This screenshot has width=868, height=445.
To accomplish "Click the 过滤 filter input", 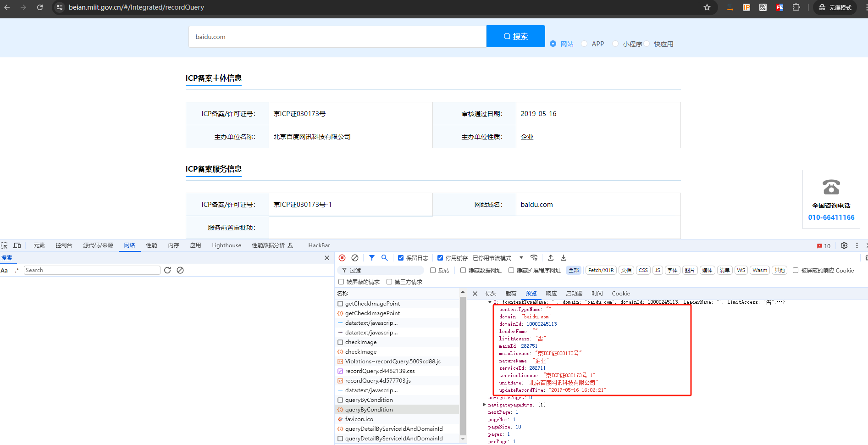I will tap(381, 270).
